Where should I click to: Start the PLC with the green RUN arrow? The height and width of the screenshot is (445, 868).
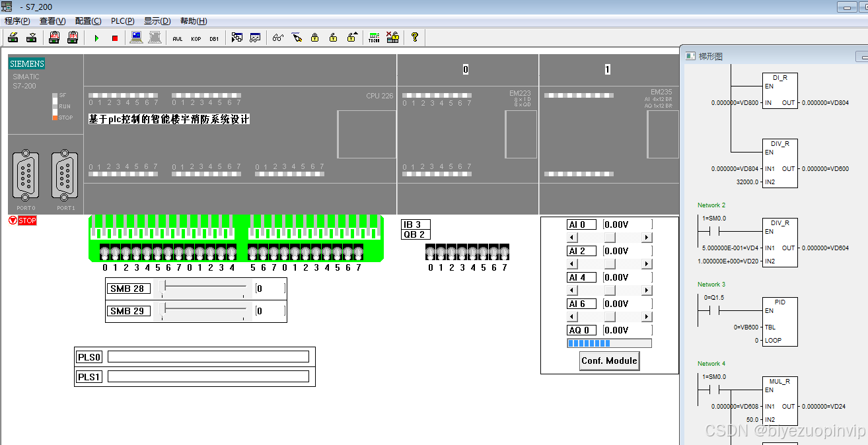(x=96, y=38)
